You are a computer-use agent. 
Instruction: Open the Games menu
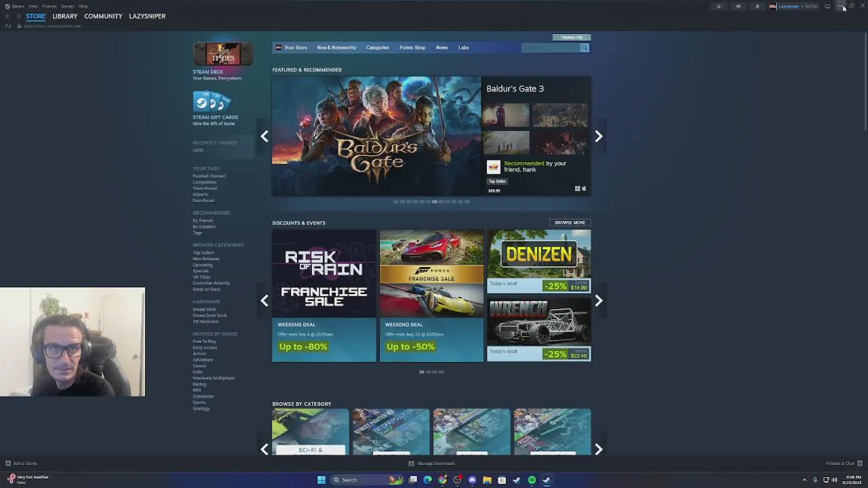67,6
